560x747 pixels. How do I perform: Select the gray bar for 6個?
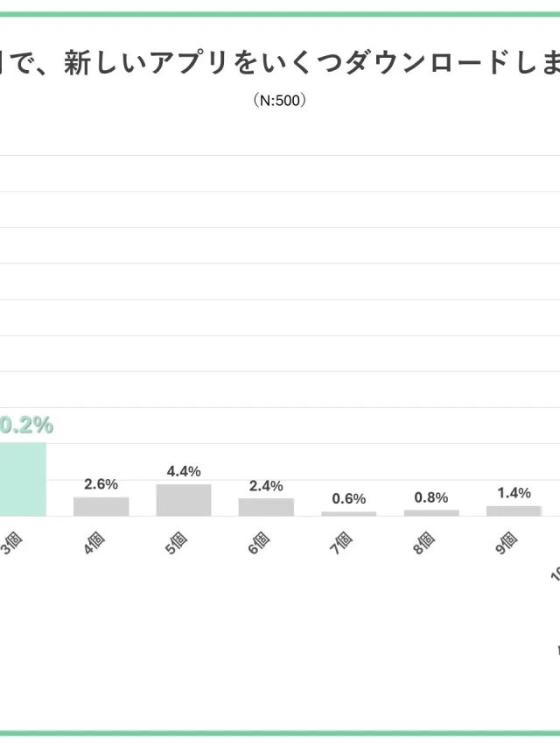pos(266,507)
